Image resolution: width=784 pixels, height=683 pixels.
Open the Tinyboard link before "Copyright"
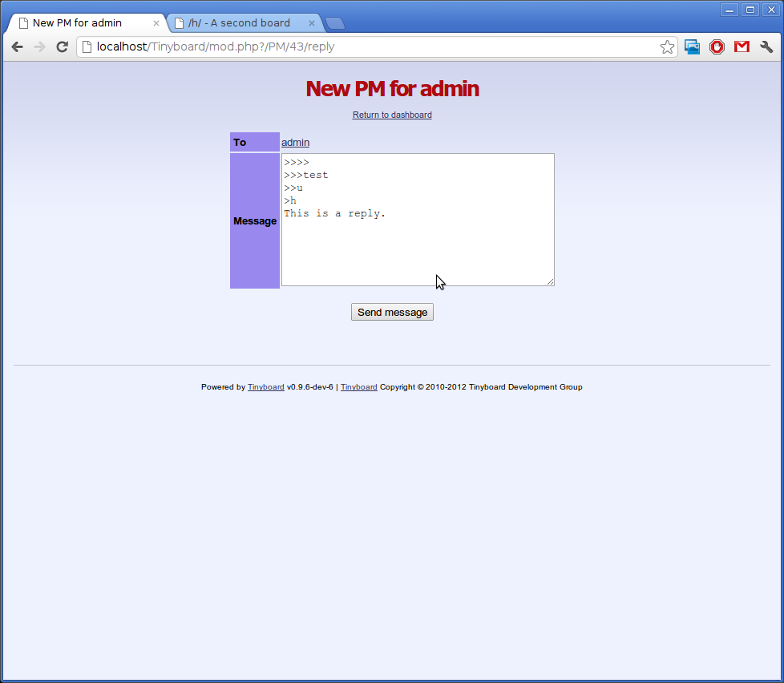358,387
